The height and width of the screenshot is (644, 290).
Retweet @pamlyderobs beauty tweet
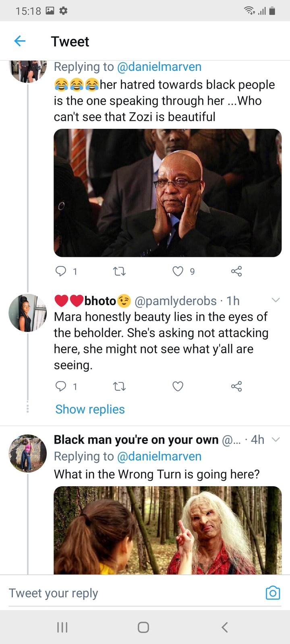[x=119, y=387]
